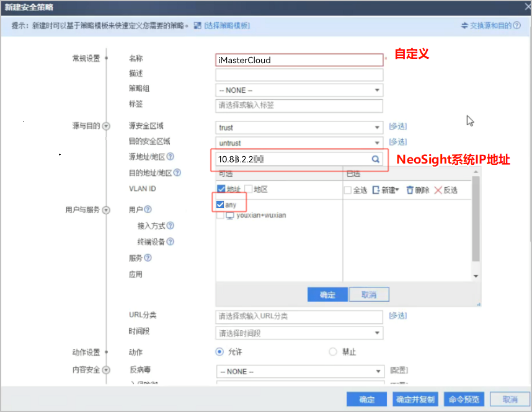The height and width of the screenshot is (412, 532).
Task: Click multi-select link next to destination zone
Action: click(397, 141)
